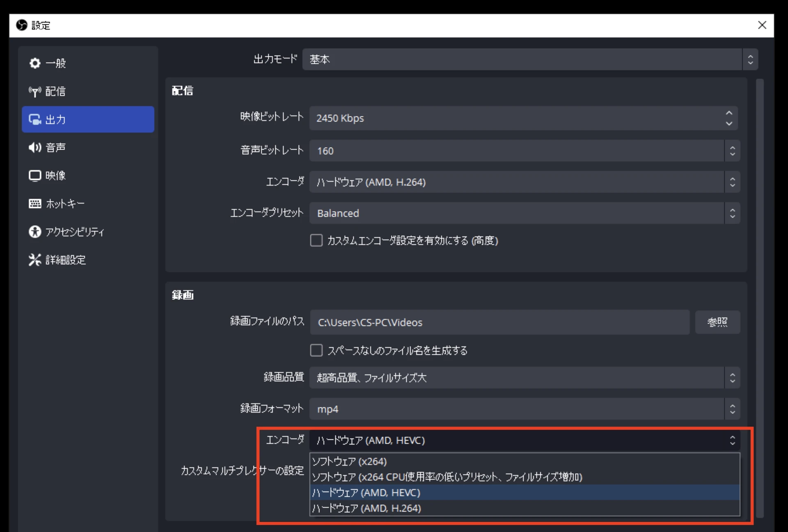Click the Accessibility (アクセシビリティ) icon

click(x=35, y=232)
